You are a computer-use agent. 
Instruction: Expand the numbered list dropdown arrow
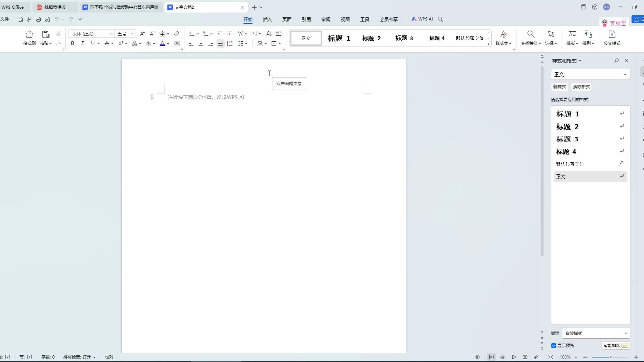(211, 34)
